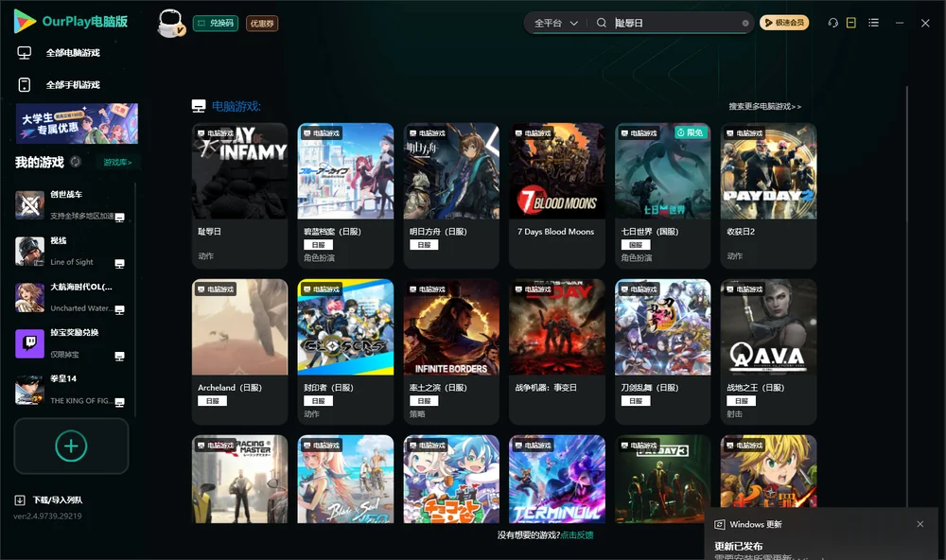The width and height of the screenshot is (946, 560).
Task: Focus the game search input field
Action: (x=677, y=23)
